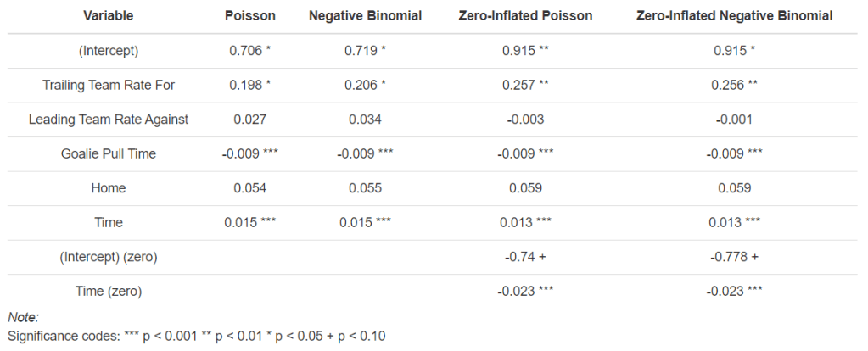Screen dimensions: 868x351
Task: Click the Poisson Home coefficient 0.054
Action: [x=249, y=188]
